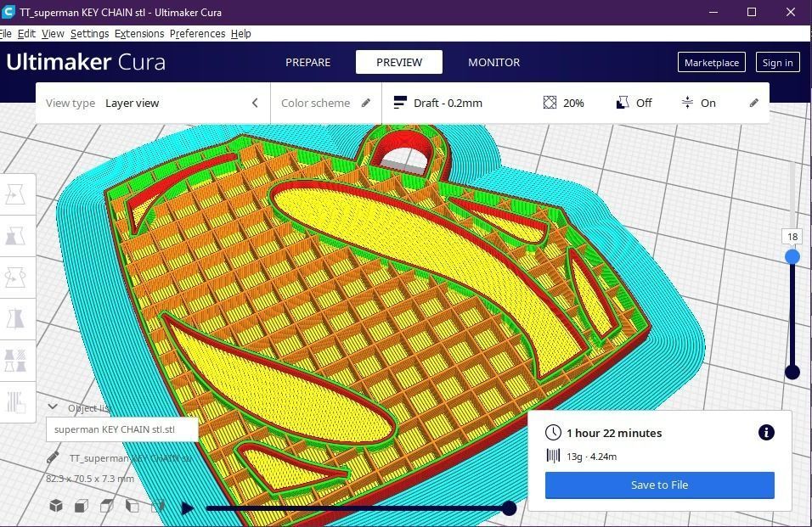
Task: Open the Settings menu
Action: pos(89,34)
